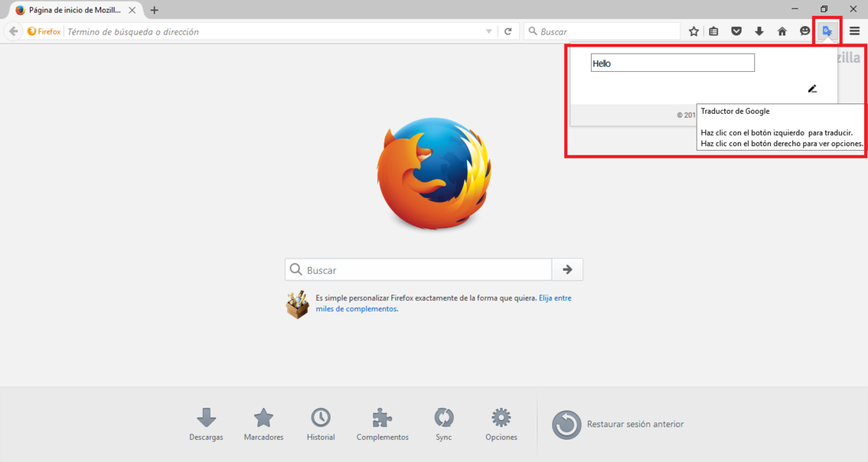Open the address bar history dropdown
The width and height of the screenshot is (868, 462).
[x=488, y=32]
